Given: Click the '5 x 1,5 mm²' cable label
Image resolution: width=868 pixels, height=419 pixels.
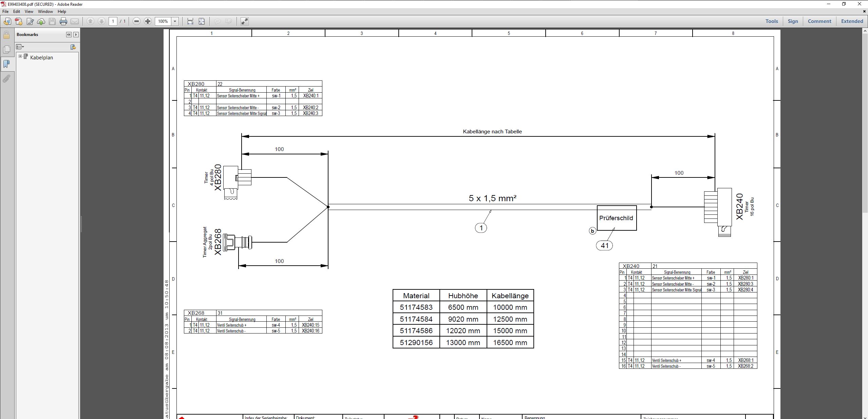Looking at the screenshot, I should [492, 198].
